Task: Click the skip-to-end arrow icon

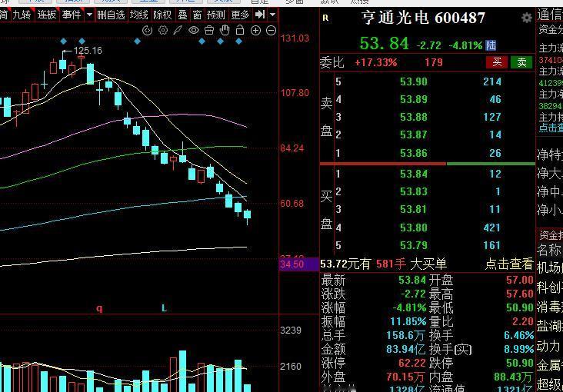Action: pos(260,15)
